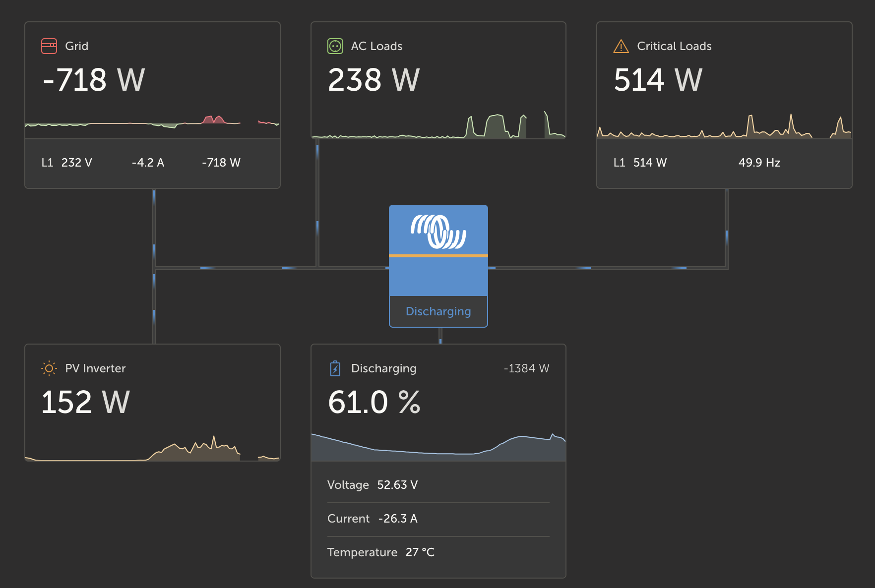Click the Victron logo on inverter tile
Screen dimensions: 875x588
click(438, 232)
